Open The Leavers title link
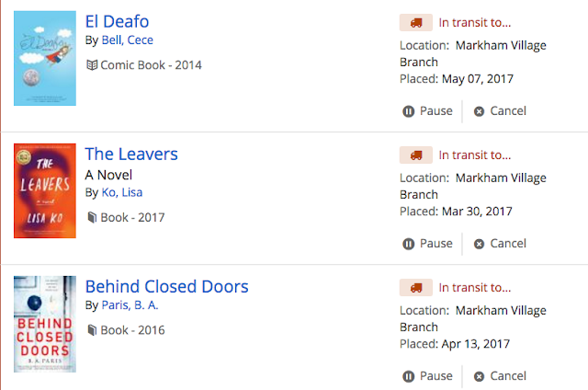The height and width of the screenshot is (390, 588). [131, 154]
